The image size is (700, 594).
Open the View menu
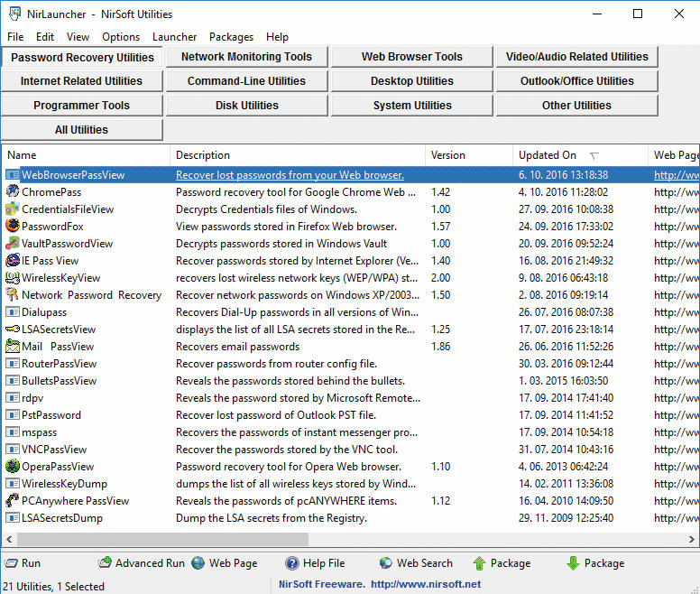pyautogui.click(x=78, y=37)
